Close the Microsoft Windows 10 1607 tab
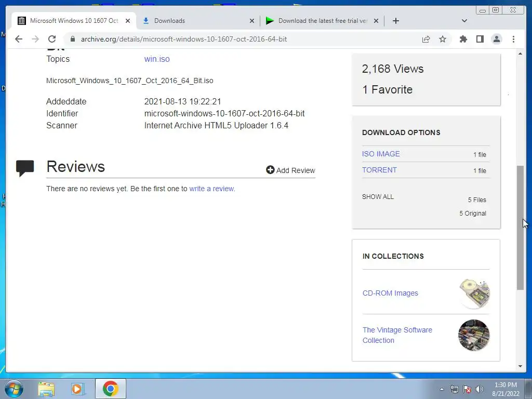Image resolution: width=532 pixels, height=399 pixels. [128, 21]
